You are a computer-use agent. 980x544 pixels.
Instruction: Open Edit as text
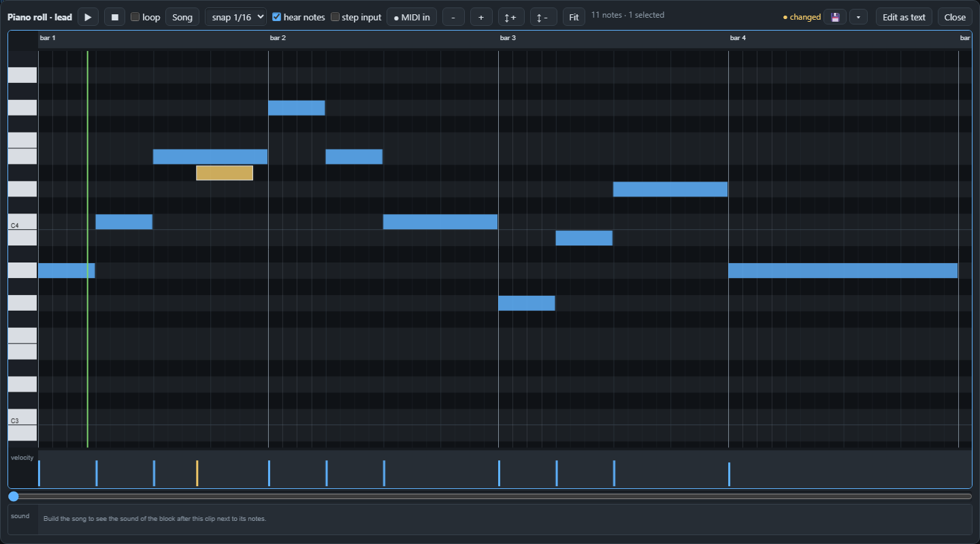(904, 17)
